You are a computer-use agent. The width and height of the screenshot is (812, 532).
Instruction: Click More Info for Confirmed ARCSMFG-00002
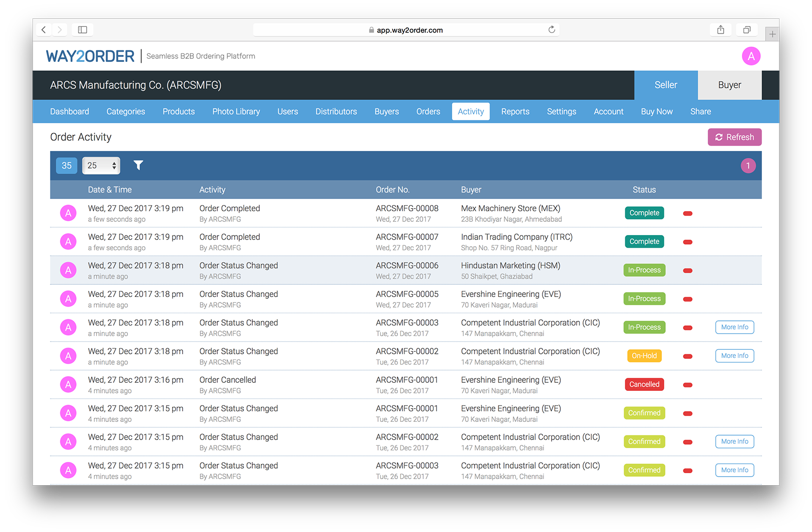point(734,442)
